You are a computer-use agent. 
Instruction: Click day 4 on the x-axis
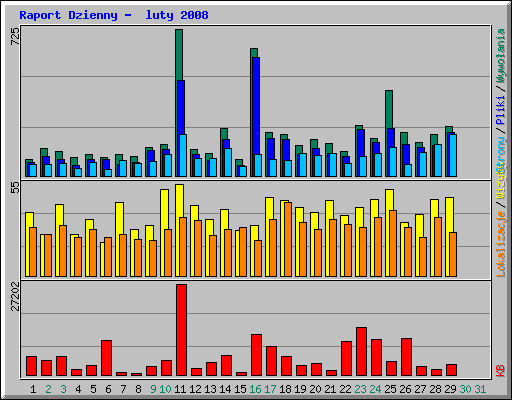pyautogui.click(x=78, y=389)
